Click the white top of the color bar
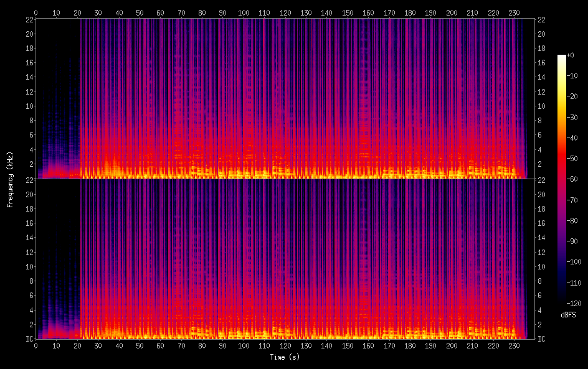588x369 pixels. coord(562,57)
